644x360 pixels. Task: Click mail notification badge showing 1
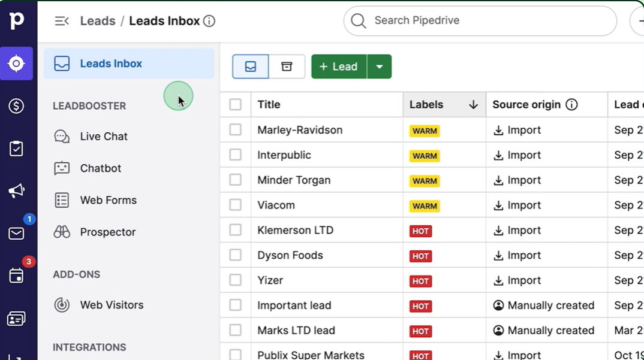coord(29,219)
